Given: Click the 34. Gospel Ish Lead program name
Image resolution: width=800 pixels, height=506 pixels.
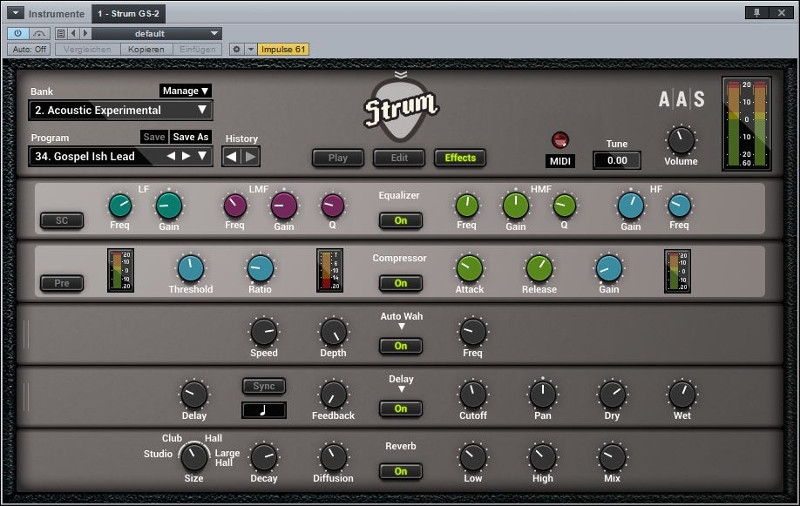Looking at the screenshot, I should pos(85,156).
